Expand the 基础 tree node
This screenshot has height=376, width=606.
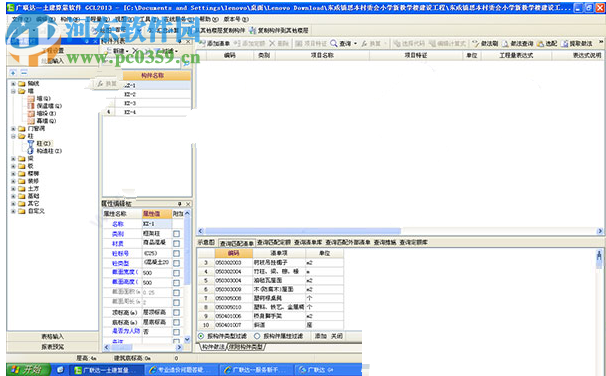13,196
